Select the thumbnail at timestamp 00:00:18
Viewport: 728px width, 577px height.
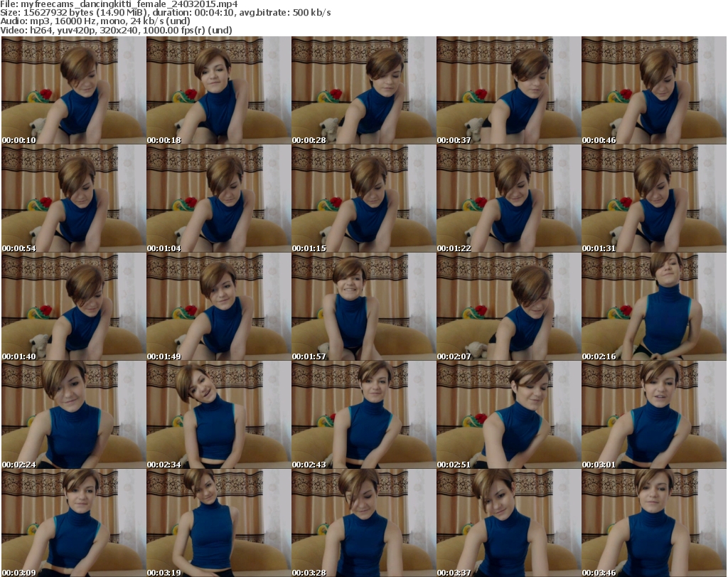(x=219, y=90)
